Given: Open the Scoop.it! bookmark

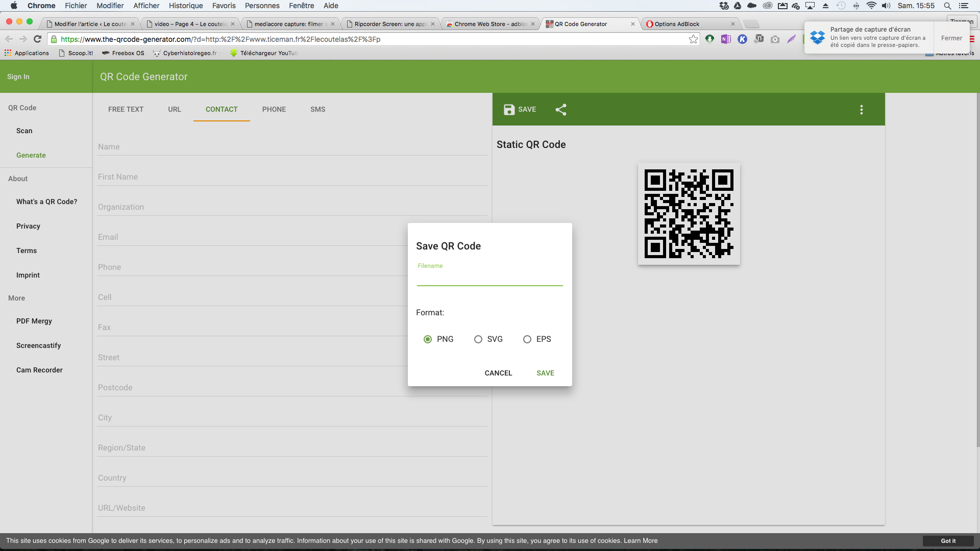Looking at the screenshot, I should (76, 53).
